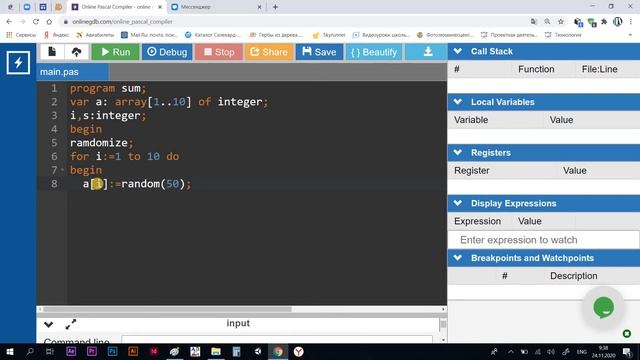640x360 pixels.
Task: Collapse the Registers panel
Action: [x=458, y=152]
